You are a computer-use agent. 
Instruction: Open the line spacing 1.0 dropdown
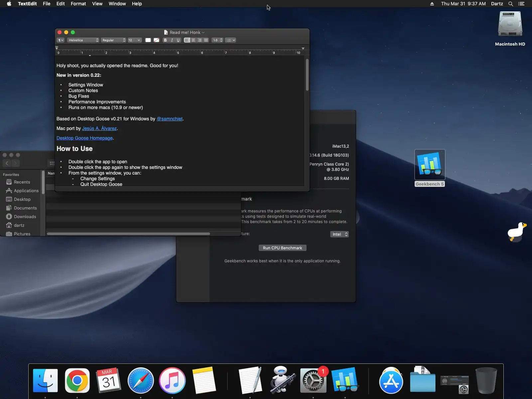(x=217, y=40)
